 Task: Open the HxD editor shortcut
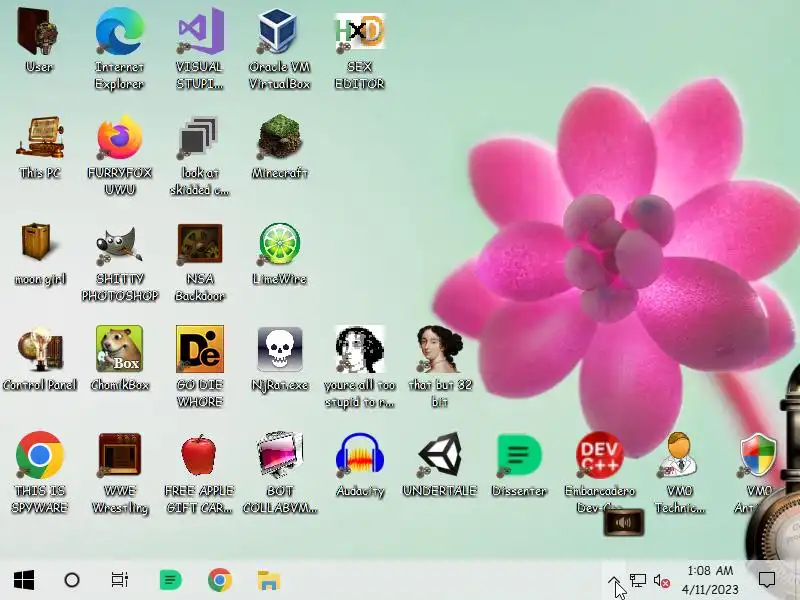click(360, 32)
